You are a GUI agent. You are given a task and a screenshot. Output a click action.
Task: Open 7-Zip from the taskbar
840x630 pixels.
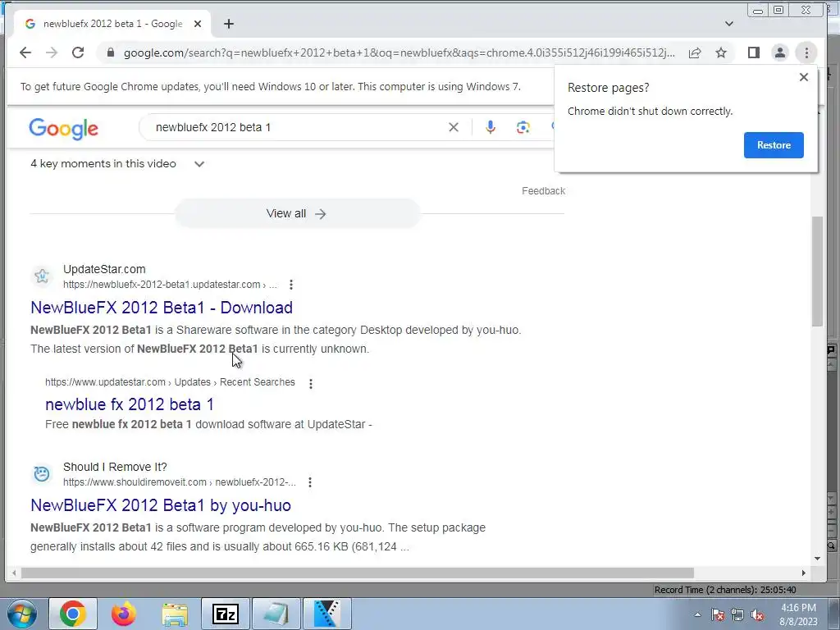point(226,614)
